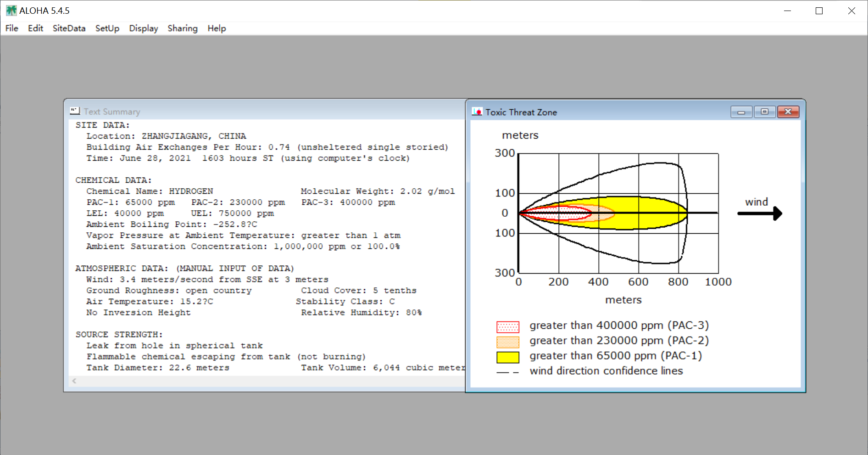
Task: Click the Toxic Threat Zone window icon
Action: click(477, 112)
